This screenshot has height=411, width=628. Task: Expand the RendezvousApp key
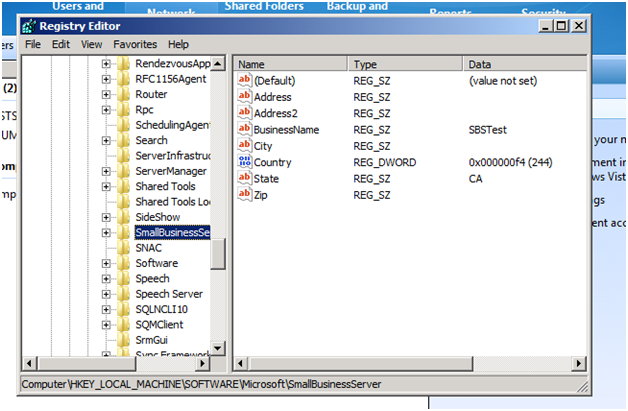pos(106,64)
